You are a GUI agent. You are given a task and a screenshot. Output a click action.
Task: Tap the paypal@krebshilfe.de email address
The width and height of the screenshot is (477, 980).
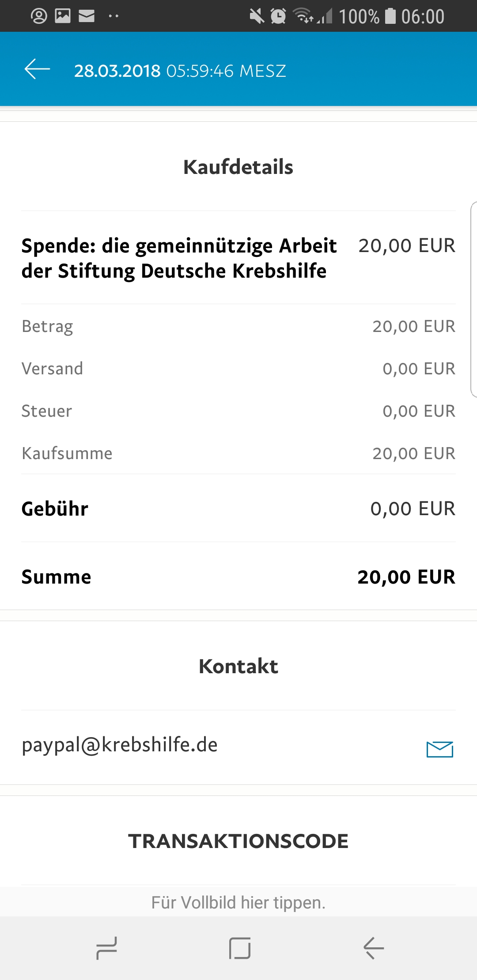click(x=120, y=745)
